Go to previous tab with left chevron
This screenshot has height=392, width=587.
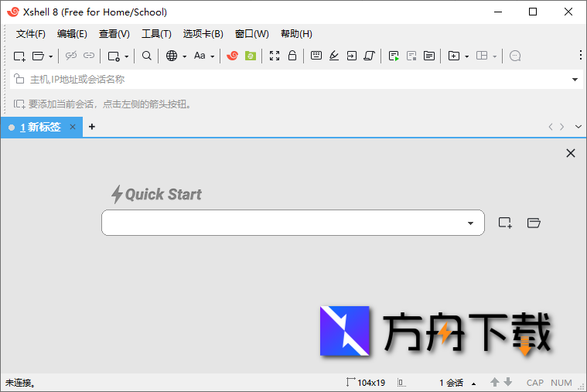pyautogui.click(x=551, y=127)
